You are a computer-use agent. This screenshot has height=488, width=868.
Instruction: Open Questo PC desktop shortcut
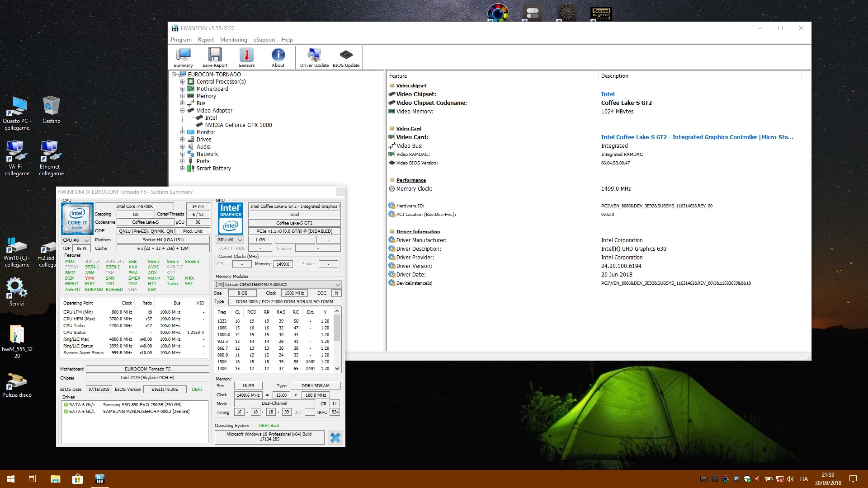tap(17, 113)
